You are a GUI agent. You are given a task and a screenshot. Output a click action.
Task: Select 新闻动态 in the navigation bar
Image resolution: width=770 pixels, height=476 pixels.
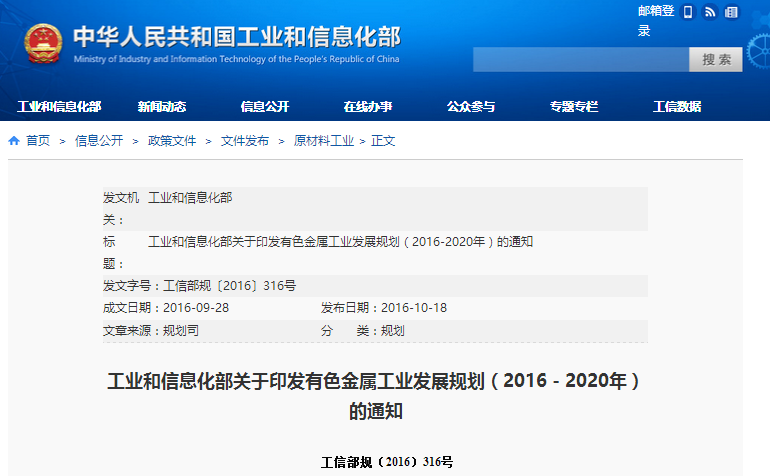click(x=162, y=107)
